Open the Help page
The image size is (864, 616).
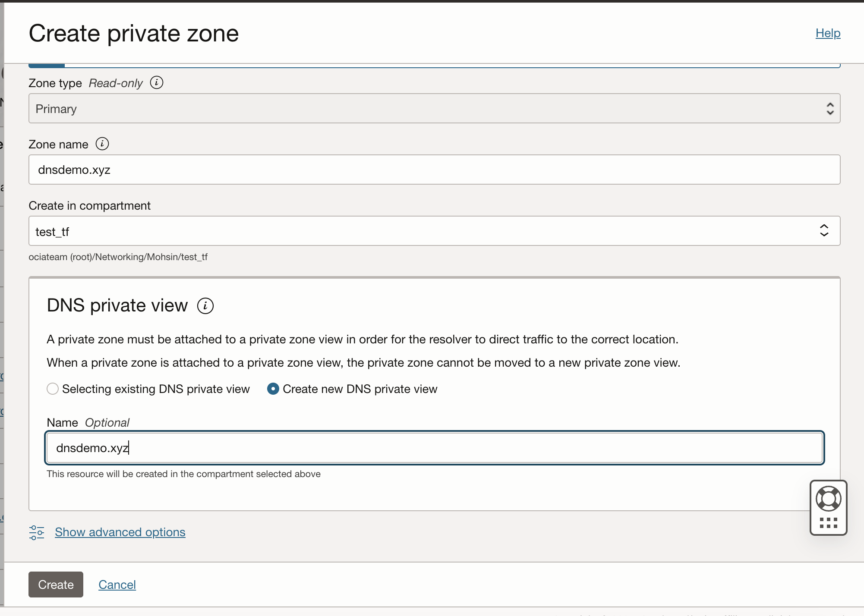pos(828,33)
